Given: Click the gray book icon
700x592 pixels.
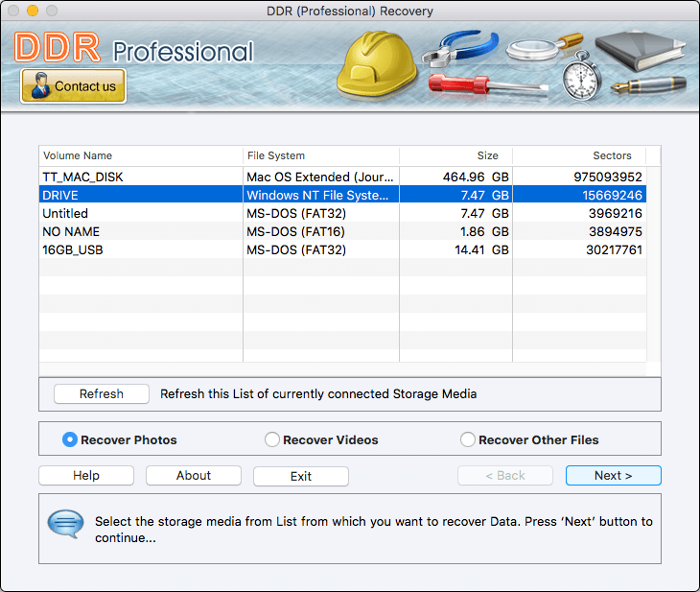Looking at the screenshot, I should click(x=640, y=50).
